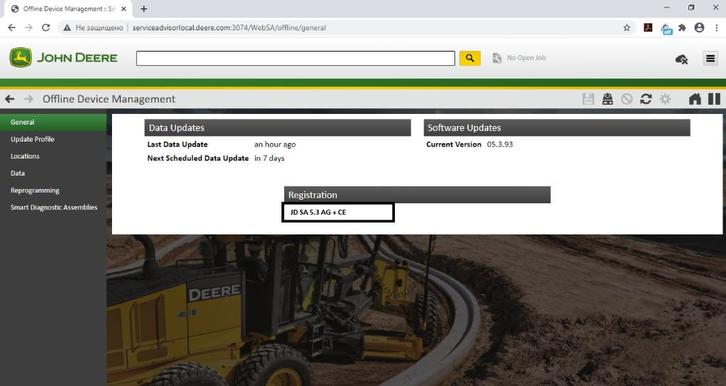
Task: Click 'an hour ago' update value
Action: point(275,144)
